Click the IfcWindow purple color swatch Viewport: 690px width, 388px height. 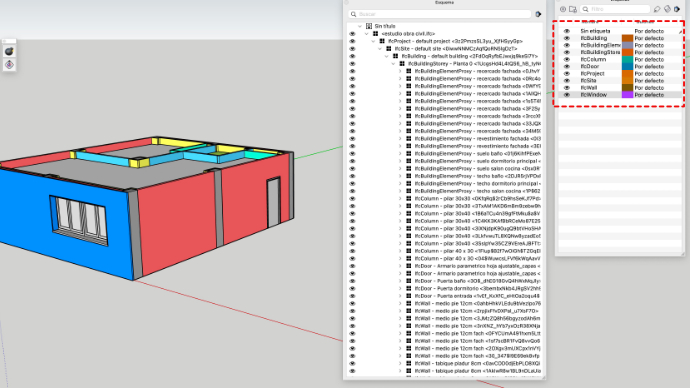pos(627,95)
